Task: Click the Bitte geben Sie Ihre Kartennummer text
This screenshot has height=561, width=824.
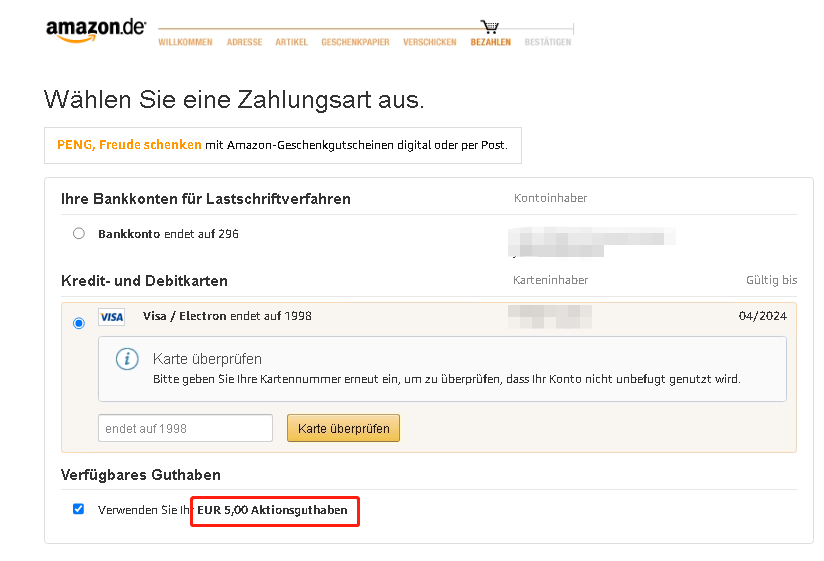Action: tap(447, 379)
